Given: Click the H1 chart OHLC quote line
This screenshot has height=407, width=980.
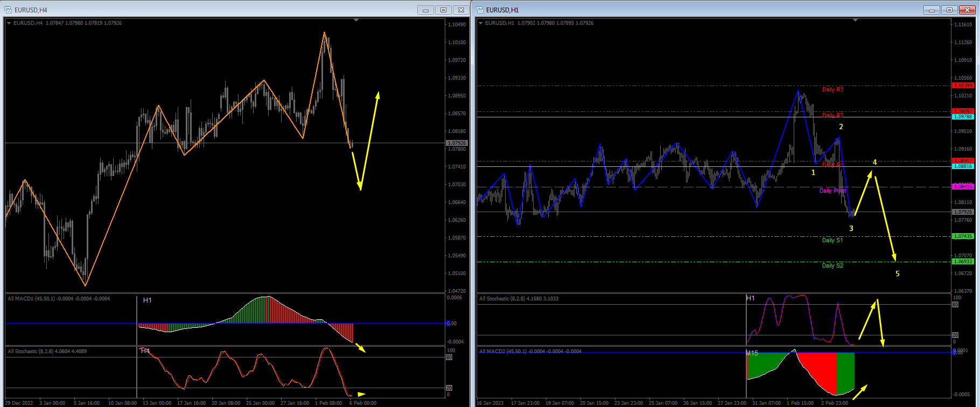Looking at the screenshot, I should pyautogui.click(x=540, y=23).
